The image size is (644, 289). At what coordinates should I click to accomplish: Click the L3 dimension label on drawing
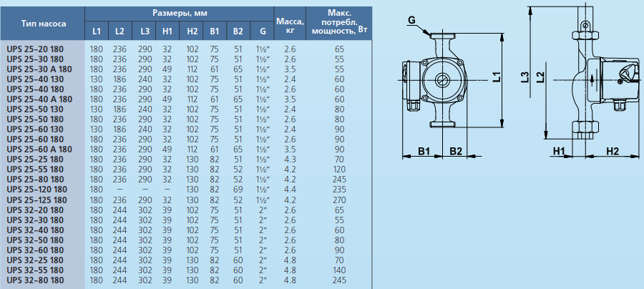click(525, 77)
